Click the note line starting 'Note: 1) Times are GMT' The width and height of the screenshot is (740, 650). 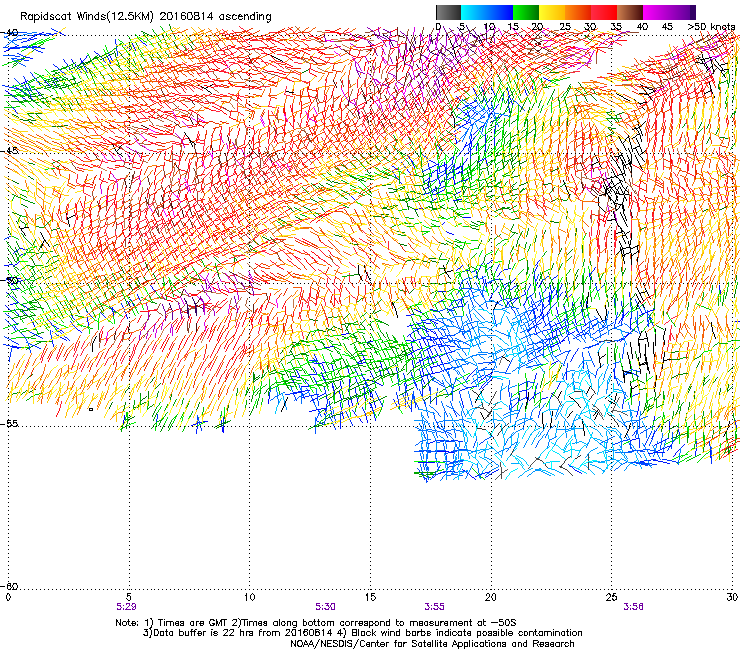[316, 623]
